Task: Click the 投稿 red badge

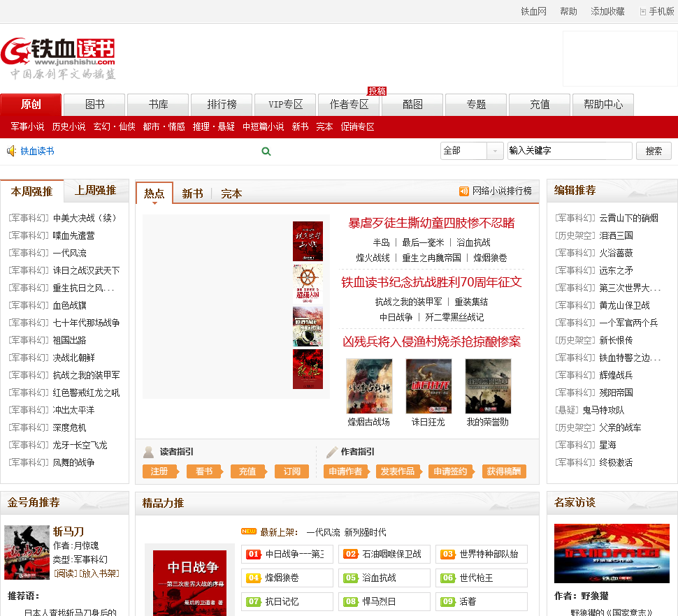Action: pyautogui.click(x=377, y=91)
